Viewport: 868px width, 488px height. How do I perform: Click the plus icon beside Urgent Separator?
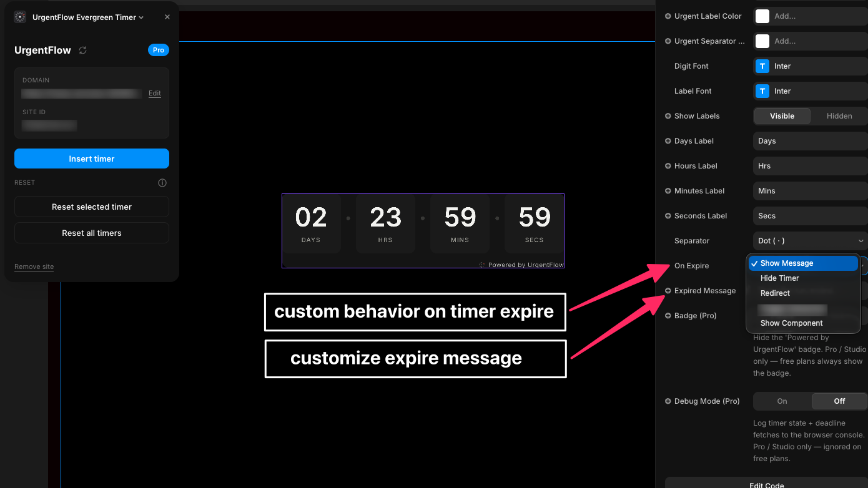pos(668,41)
